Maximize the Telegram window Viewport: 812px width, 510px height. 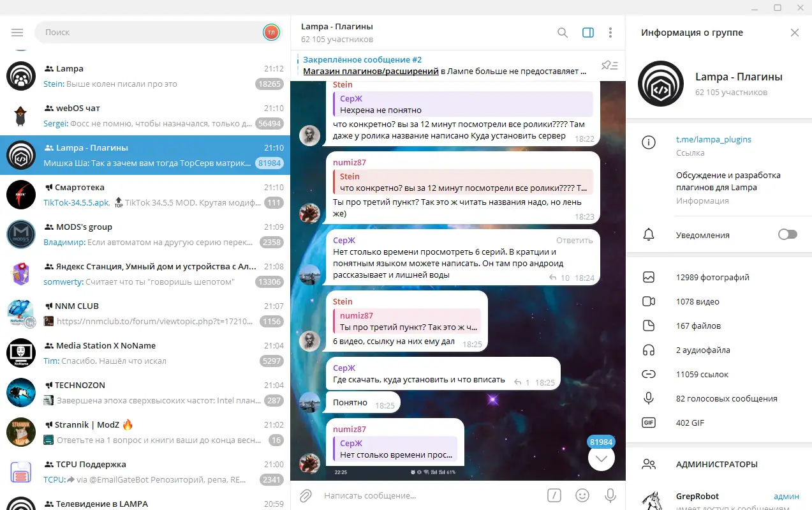[x=778, y=8]
